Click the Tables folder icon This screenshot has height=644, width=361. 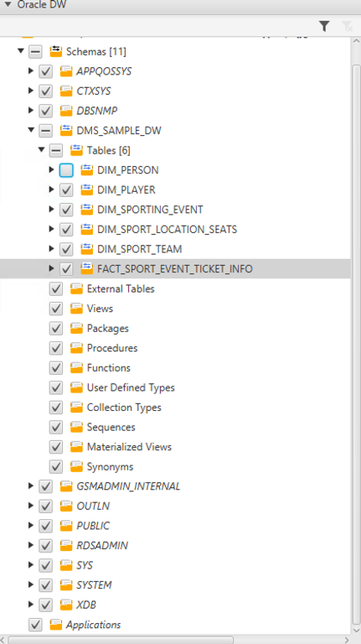click(x=76, y=150)
